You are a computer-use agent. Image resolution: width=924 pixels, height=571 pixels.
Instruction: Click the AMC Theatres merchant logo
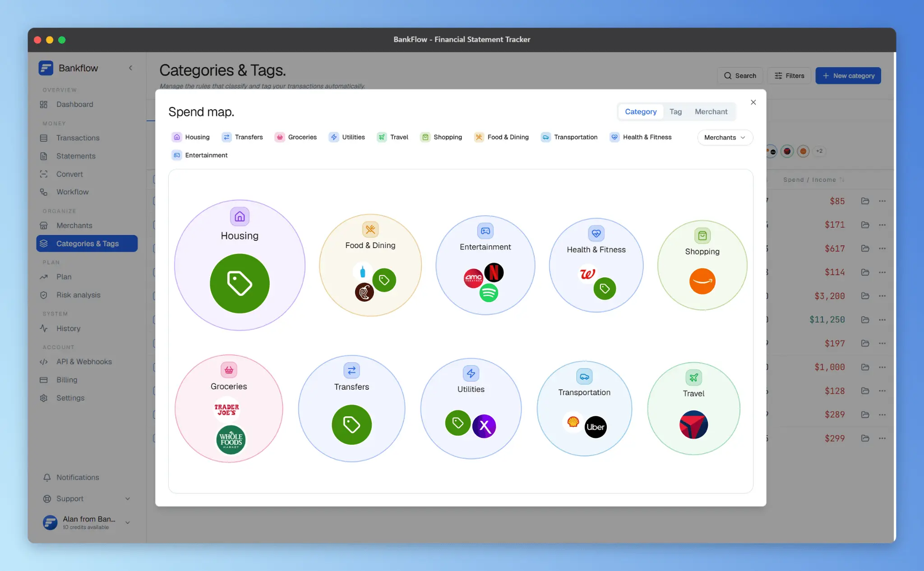tap(473, 278)
